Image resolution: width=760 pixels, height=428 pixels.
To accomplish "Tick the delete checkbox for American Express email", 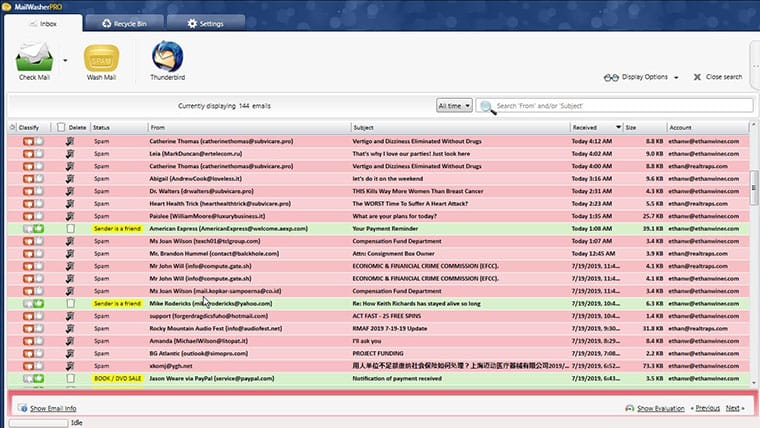I will (x=70, y=228).
